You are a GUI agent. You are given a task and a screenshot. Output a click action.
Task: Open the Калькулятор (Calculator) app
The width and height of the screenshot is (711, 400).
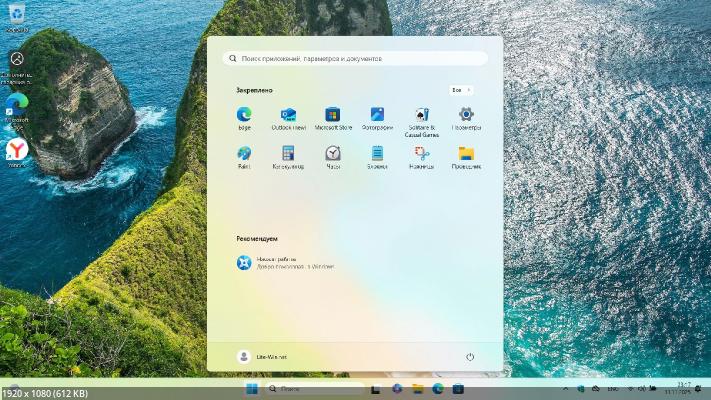click(288, 155)
